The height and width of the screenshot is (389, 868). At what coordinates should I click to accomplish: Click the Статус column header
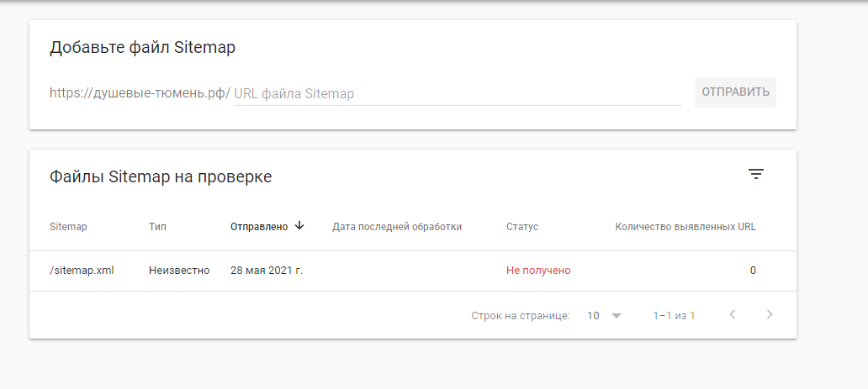[522, 226]
